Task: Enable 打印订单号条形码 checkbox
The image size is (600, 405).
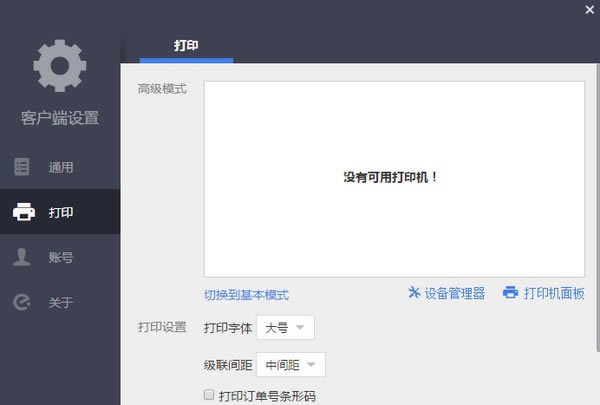Action: point(209,394)
